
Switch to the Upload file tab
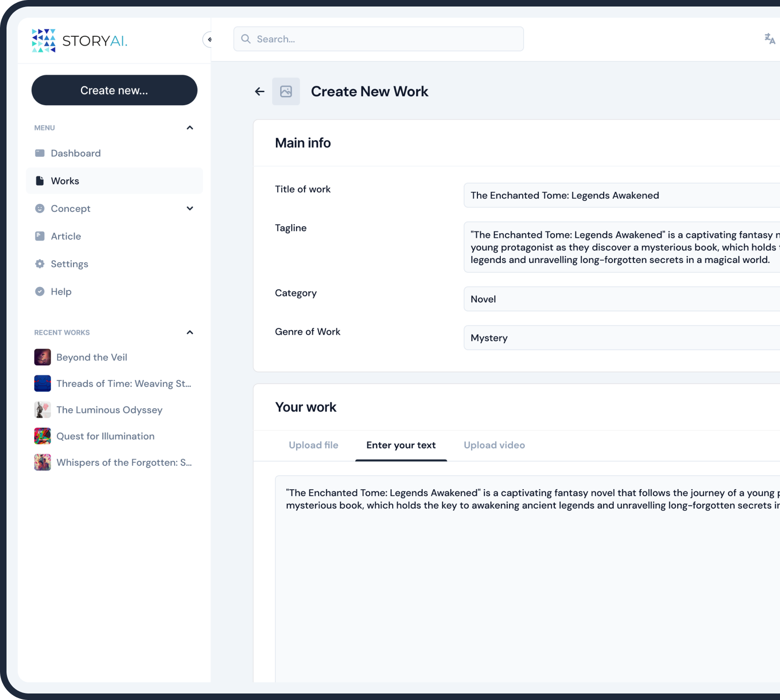313,445
